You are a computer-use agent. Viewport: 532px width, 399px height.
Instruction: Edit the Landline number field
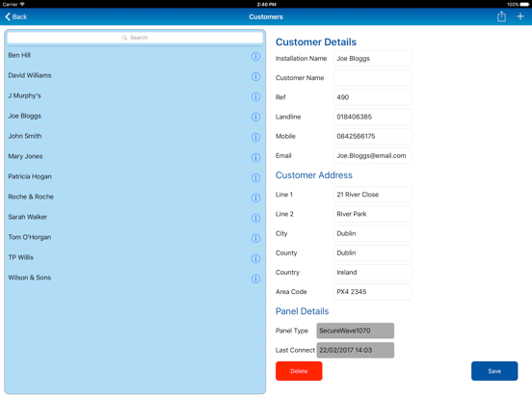373,117
